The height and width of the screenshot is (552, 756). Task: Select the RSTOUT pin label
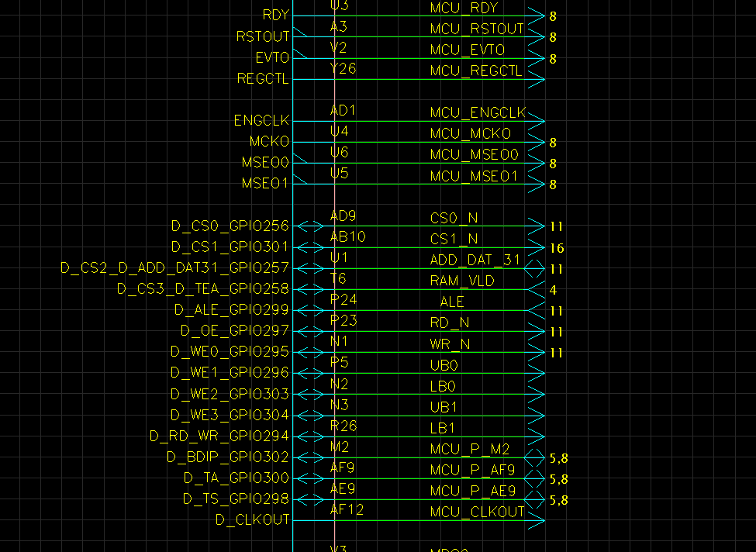[x=262, y=36]
